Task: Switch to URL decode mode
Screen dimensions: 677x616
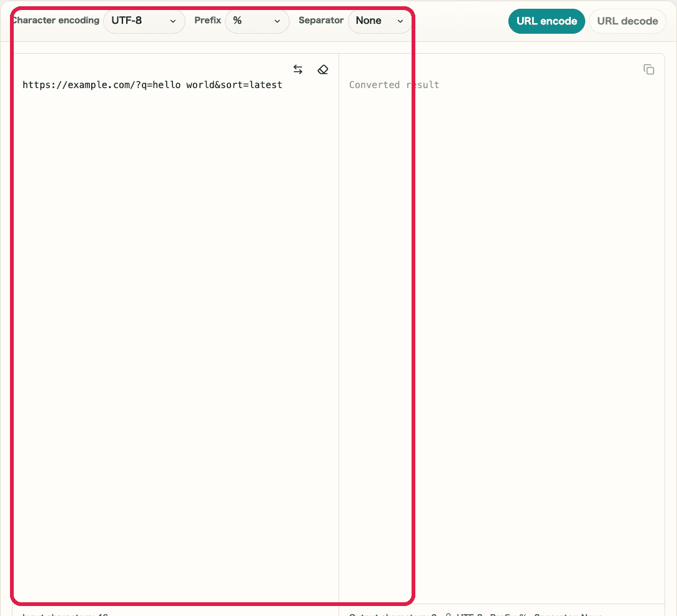Action: 627,21
